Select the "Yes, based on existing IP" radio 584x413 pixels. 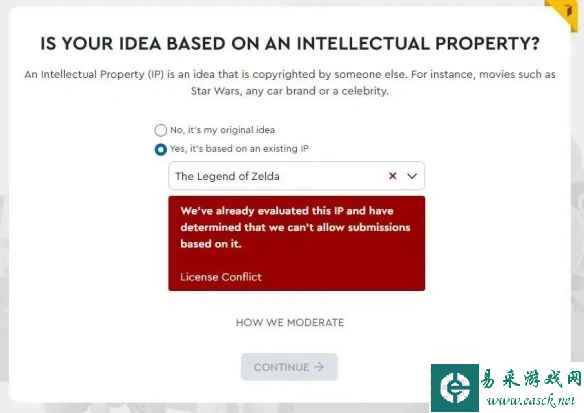[x=161, y=149]
